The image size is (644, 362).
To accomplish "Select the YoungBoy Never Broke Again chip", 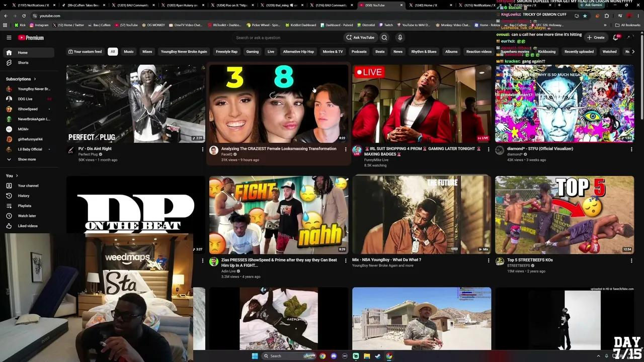I will [184, 52].
